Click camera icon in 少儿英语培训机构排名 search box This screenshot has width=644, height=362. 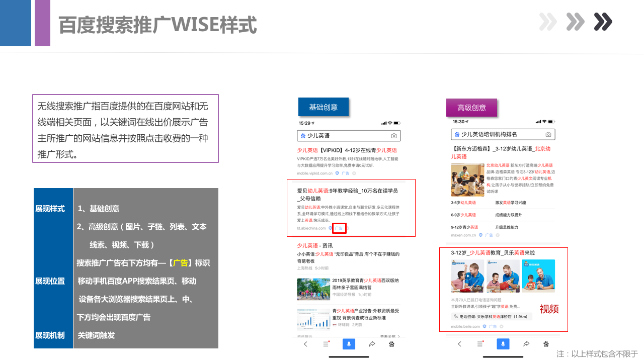[x=548, y=134]
